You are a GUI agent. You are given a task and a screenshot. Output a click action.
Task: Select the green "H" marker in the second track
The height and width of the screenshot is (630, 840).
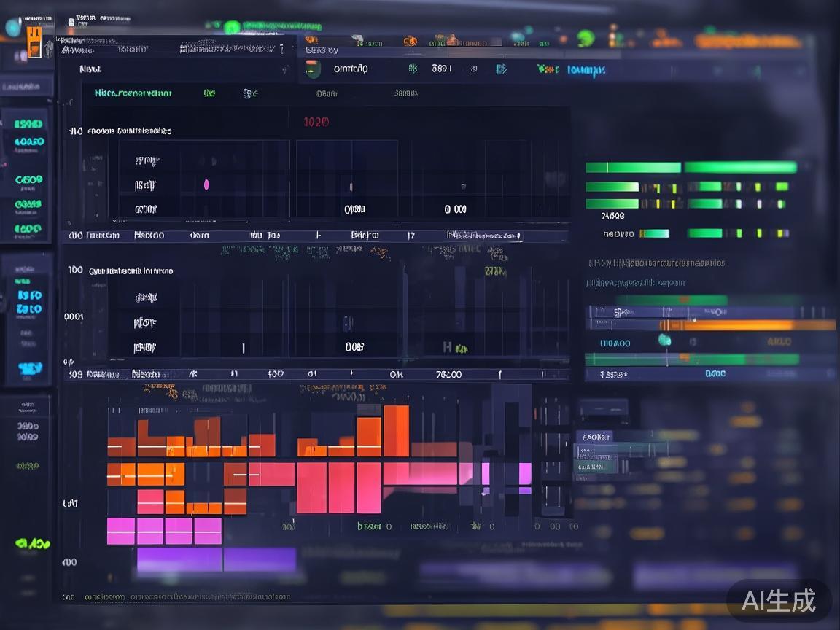(x=448, y=348)
